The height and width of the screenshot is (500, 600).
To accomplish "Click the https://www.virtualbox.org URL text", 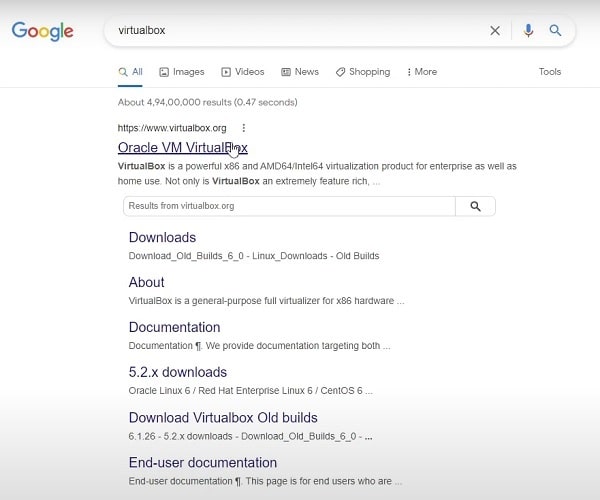I will pos(172,128).
